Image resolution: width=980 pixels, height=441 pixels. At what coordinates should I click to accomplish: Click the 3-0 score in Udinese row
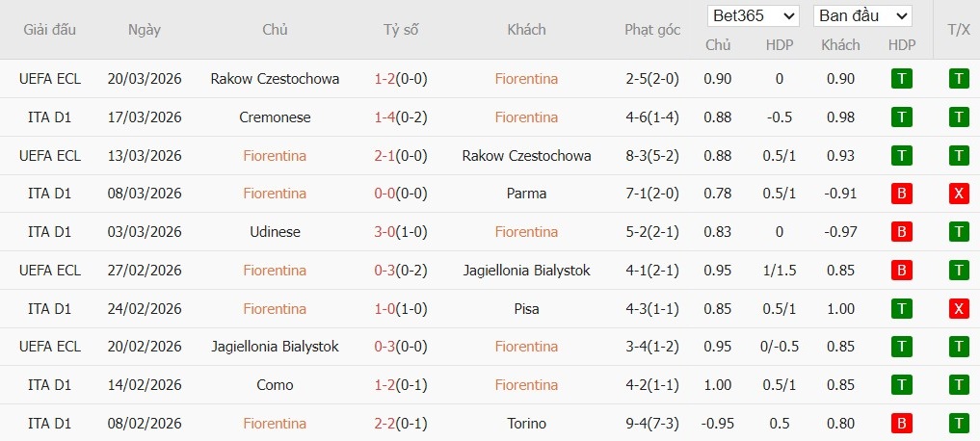(385, 232)
